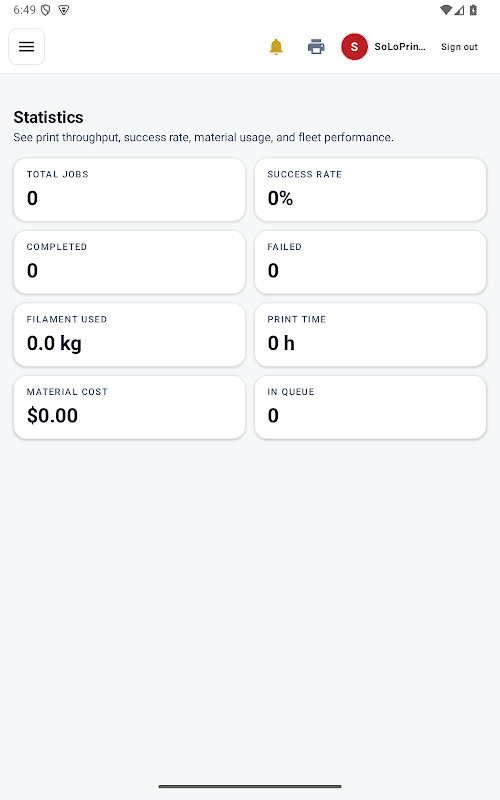This screenshot has height=800, width=500.
Task: Open the hamburger navigation menu
Action: coord(27,47)
